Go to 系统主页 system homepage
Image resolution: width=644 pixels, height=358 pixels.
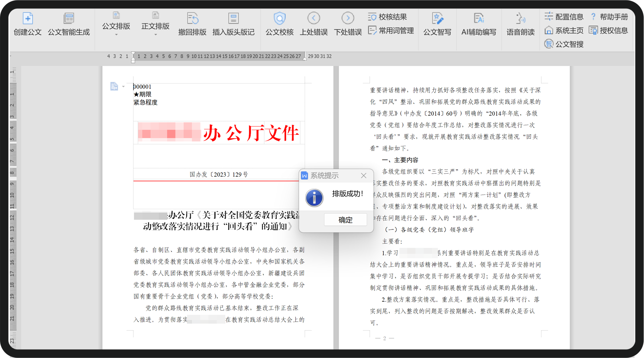pyautogui.click(x=564, y=31)
